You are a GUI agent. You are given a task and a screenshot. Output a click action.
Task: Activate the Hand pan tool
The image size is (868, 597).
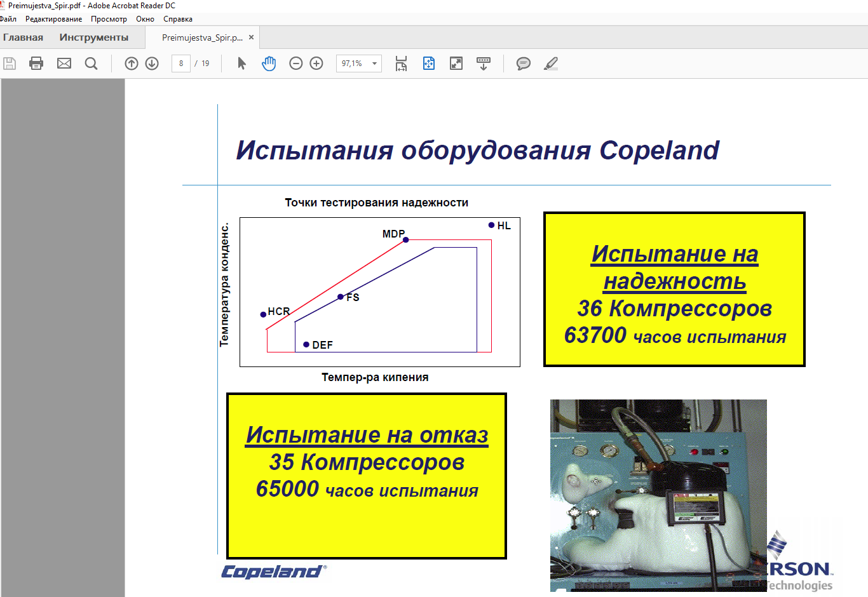[269, 64]
